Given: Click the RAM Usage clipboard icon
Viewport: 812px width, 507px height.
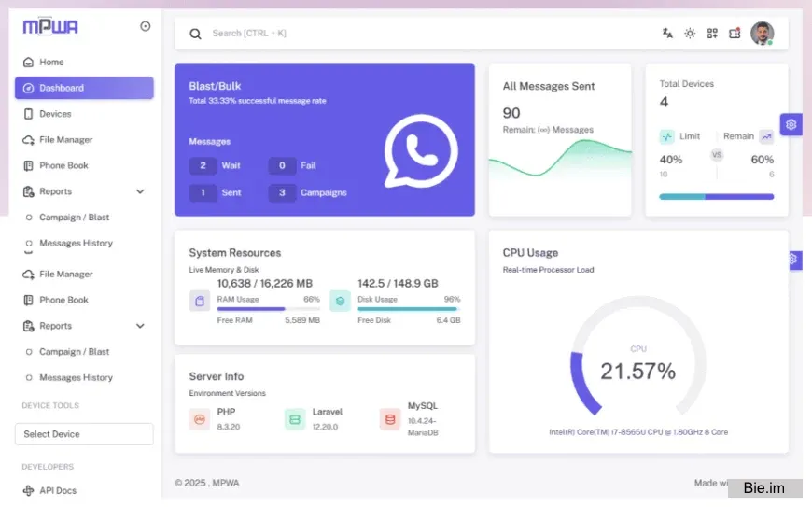Looking at the screenshot, I should click(x=200, y=301).
